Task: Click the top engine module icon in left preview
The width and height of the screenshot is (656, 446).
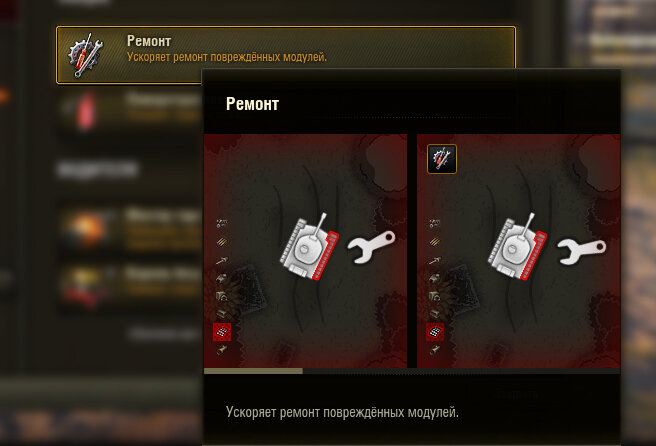Action: coord(222,223)
